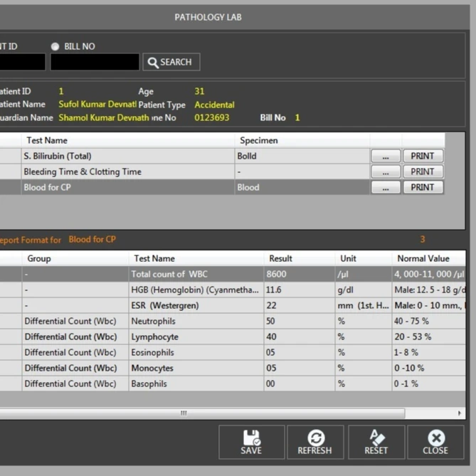Click normal value 40 - 75 %
Screen dimensions: 476x476
(x=428, y=321)
